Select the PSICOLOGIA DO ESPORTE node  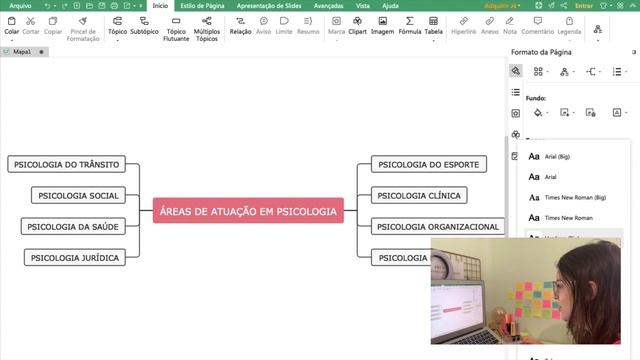tap(429, 164)
